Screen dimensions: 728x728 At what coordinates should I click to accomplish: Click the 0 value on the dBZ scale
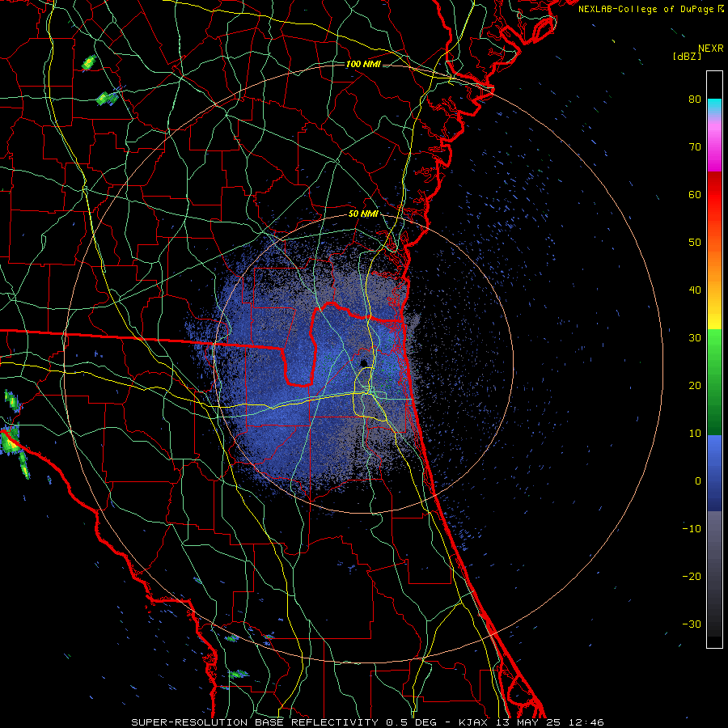point(698,481)
